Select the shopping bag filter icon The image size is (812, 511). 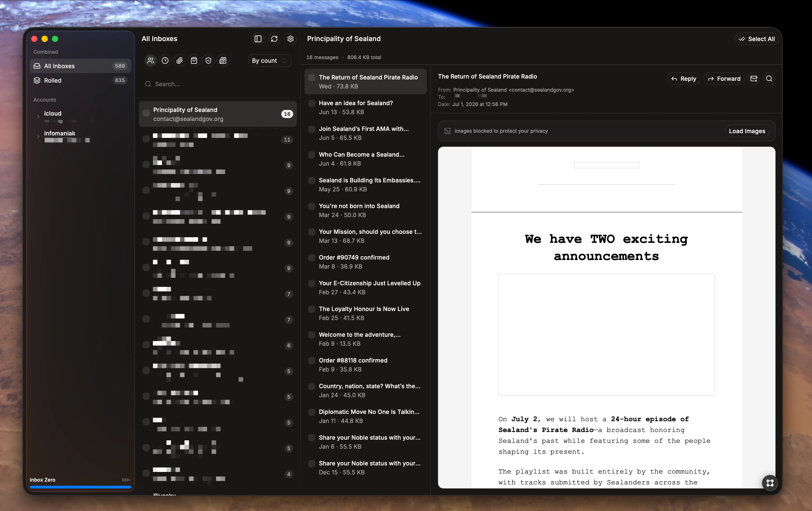(194, 61)
